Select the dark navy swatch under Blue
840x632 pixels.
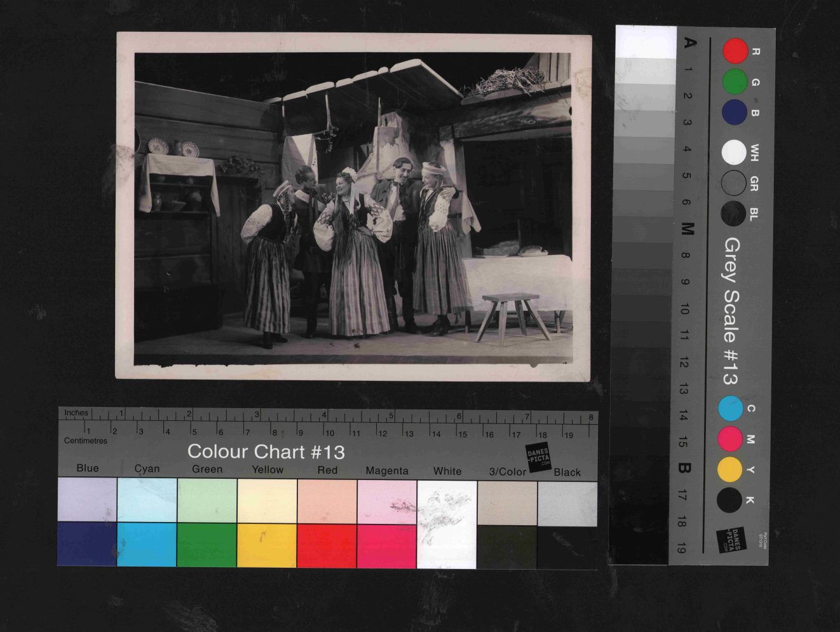click(87, 544)
